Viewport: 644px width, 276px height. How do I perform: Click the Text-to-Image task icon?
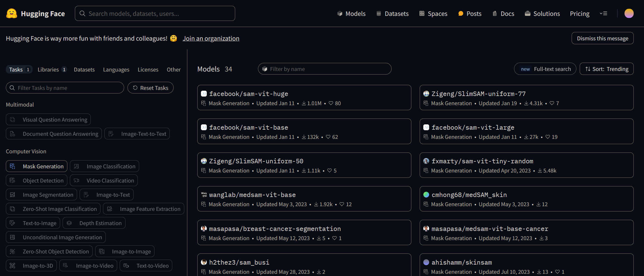coord(13,223)
